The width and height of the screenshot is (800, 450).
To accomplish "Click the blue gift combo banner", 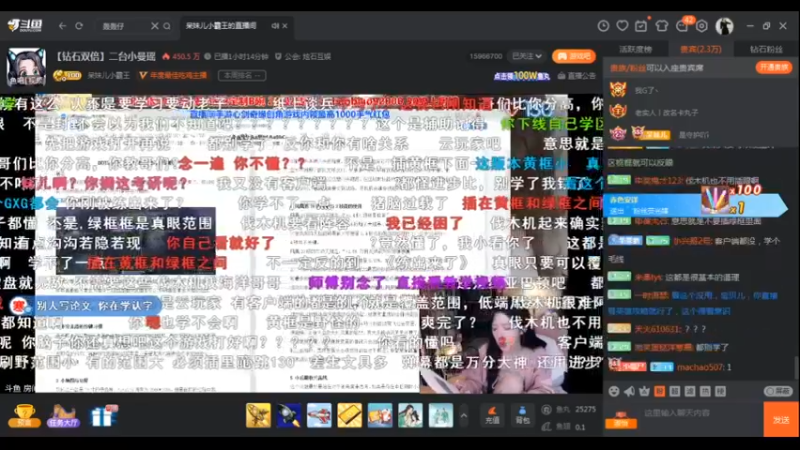I will click(x=696, y=204).
